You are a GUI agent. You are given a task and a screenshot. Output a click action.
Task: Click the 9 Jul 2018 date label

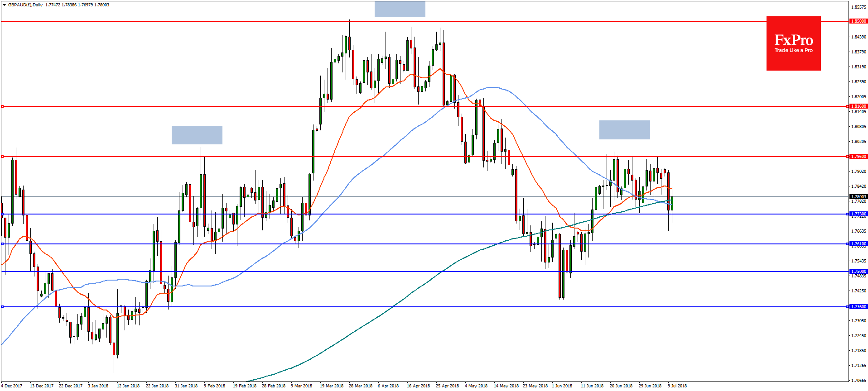677,386
